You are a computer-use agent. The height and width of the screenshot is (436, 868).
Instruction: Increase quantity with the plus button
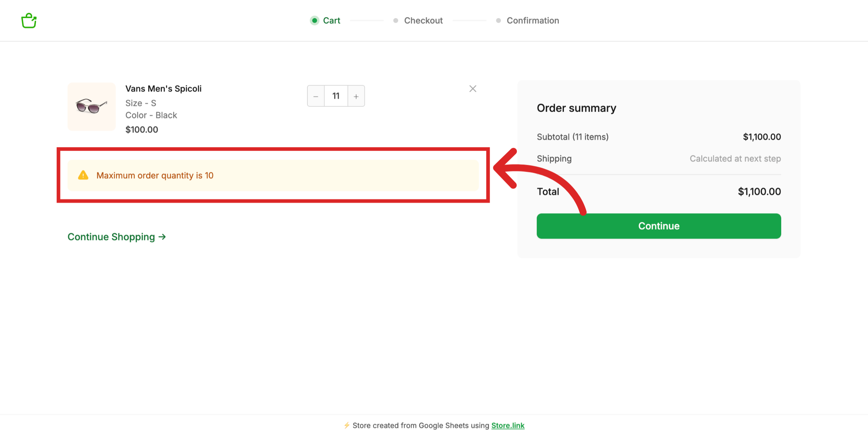point(356,96)
